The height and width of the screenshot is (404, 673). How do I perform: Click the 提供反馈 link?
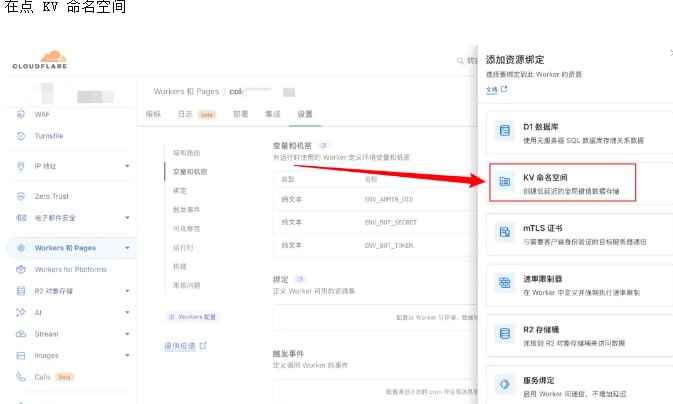pyautogui.click(x=180, y=346)
